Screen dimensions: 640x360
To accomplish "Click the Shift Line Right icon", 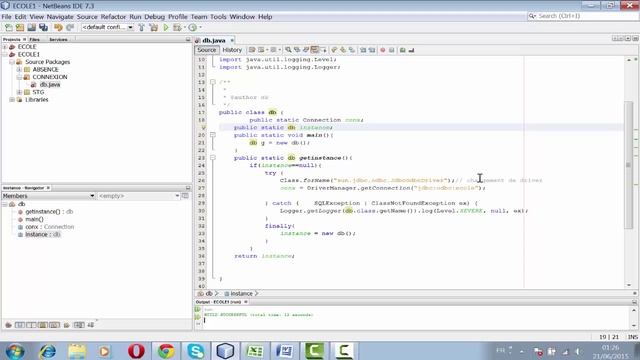I will pyautogui.click(x=372, y=50).
